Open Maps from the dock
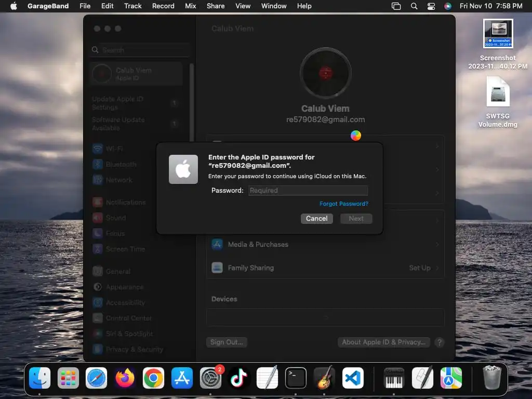The width and height of the screenshot is (532, 399). tap(451, 378)
